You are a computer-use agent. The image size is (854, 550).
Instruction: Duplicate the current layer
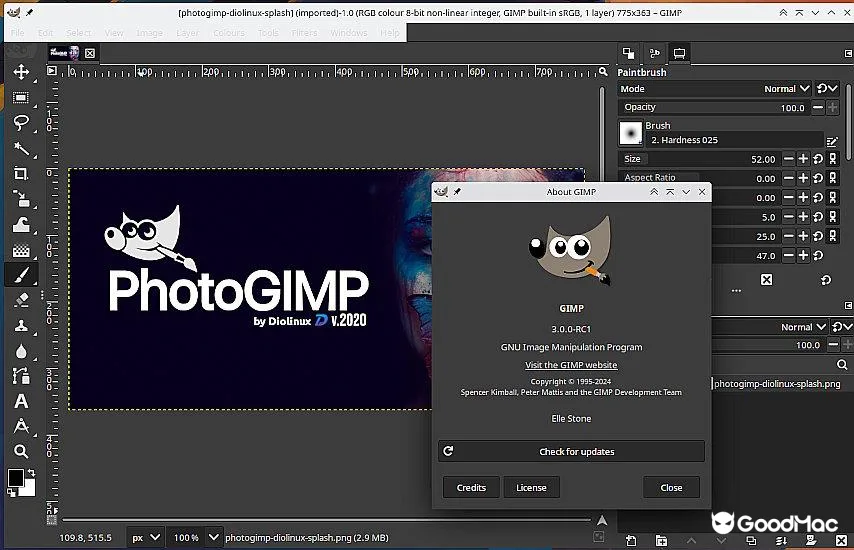[x=751, y=541]
